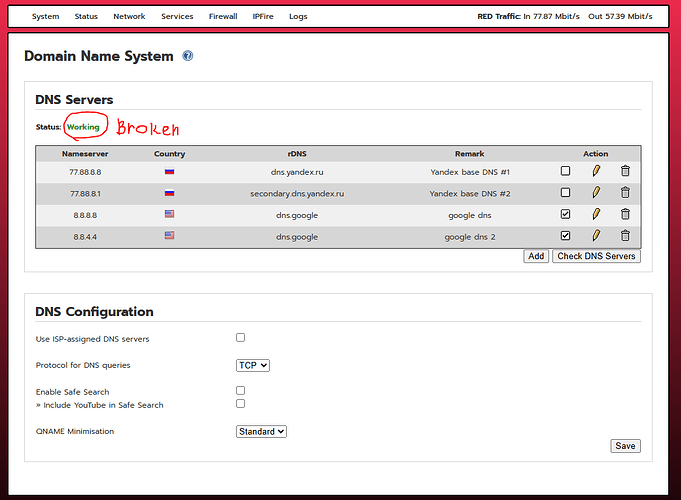Screen dimensions: 681x500
Task: Edit the 77.88.8.8 nameserver entry
Action: [596, 171]
